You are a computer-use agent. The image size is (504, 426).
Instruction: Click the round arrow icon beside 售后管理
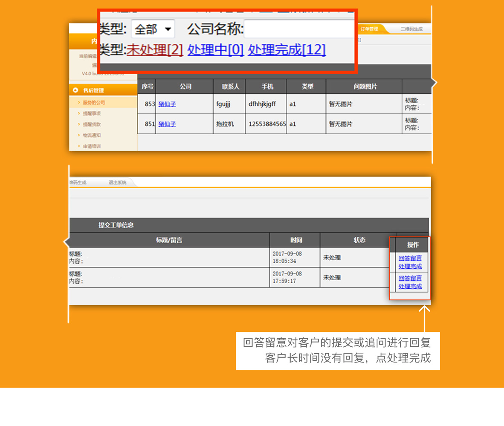point(75,90)
